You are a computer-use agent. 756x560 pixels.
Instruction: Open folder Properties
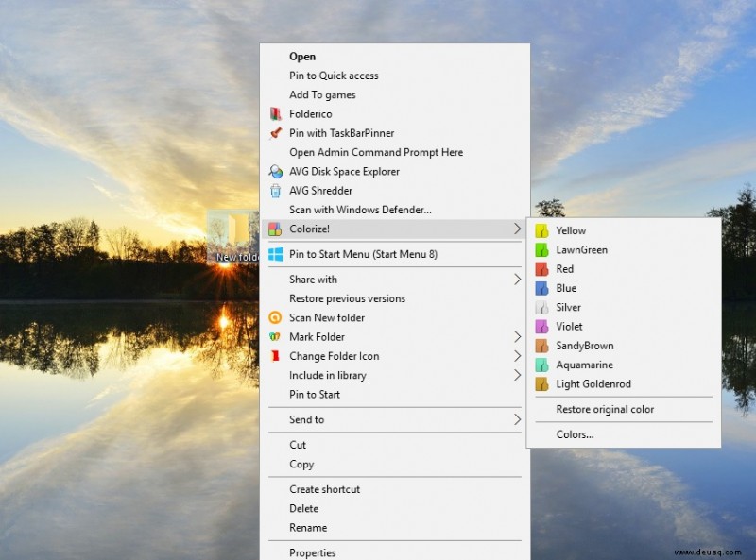pos(394,552)
